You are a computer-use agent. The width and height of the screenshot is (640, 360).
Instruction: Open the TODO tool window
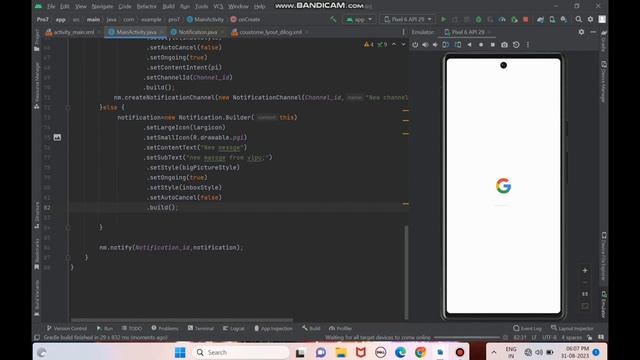pyautogui.click(x=132, y=328)
